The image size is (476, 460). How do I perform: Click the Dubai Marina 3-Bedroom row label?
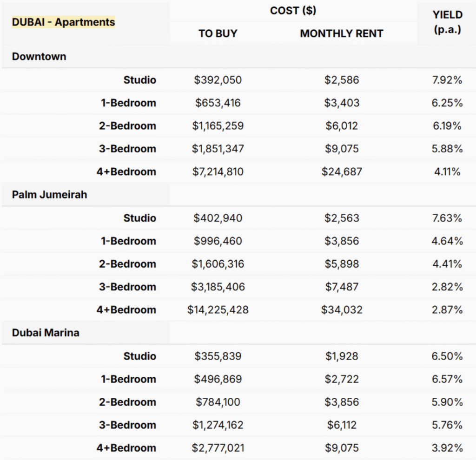pyautogui.click(x=127, y=425)
